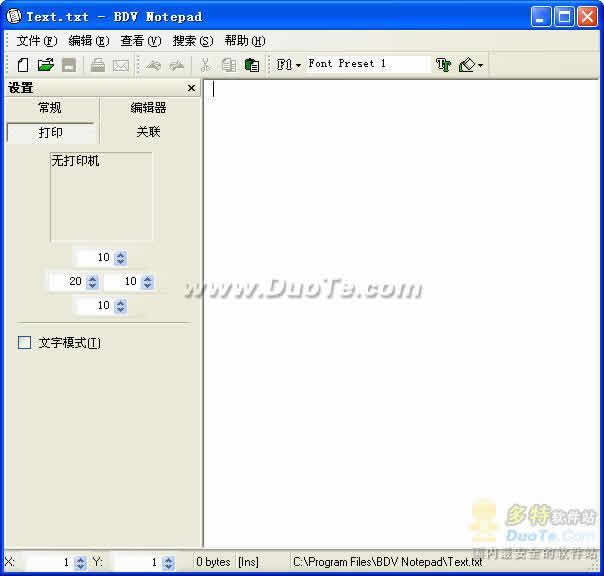Click the left margin field showing 20
This screenshot has width=604, height=576.
pos(66,281)
